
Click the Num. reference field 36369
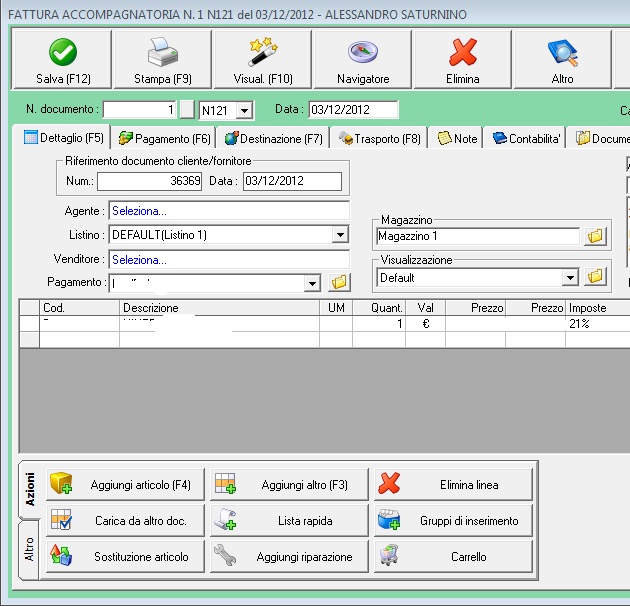(149, 181)
